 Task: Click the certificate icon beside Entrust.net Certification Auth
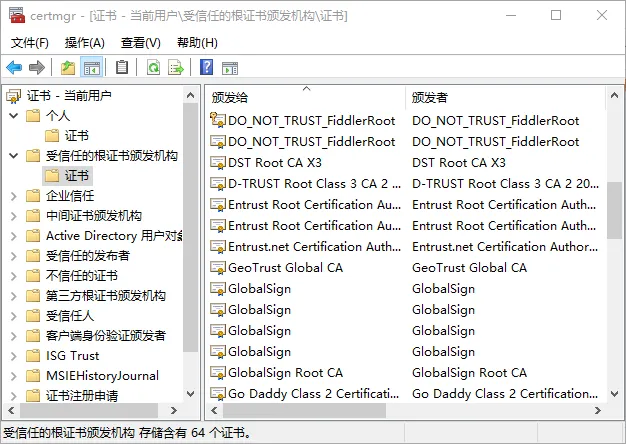(x=218, y=247)
